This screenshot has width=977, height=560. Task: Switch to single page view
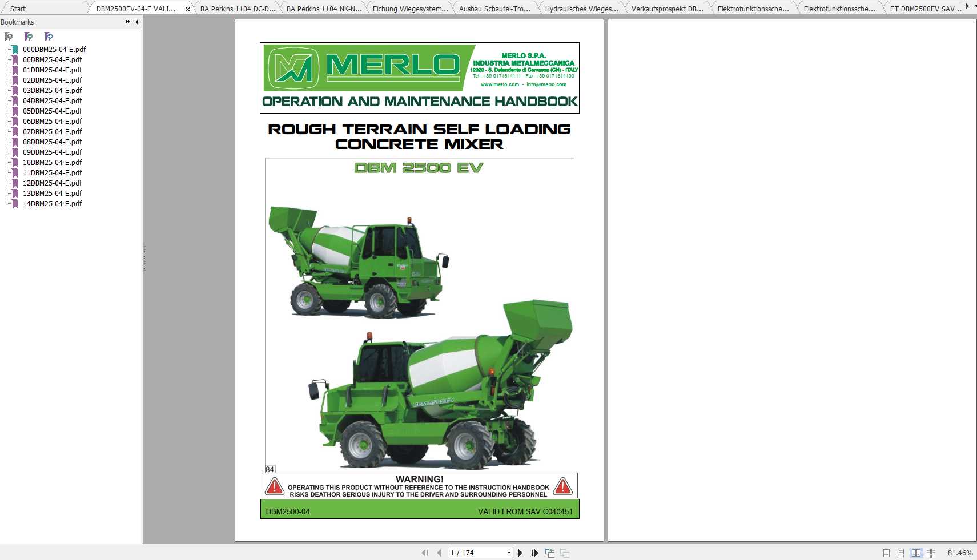click(x=886, y=553)
